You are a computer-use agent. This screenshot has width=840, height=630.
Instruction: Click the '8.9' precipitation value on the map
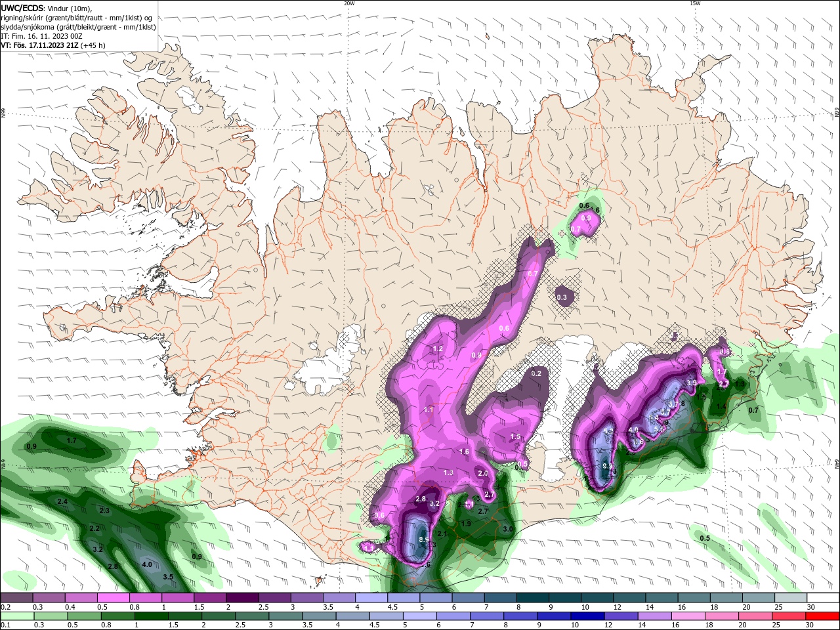[424, 539]
